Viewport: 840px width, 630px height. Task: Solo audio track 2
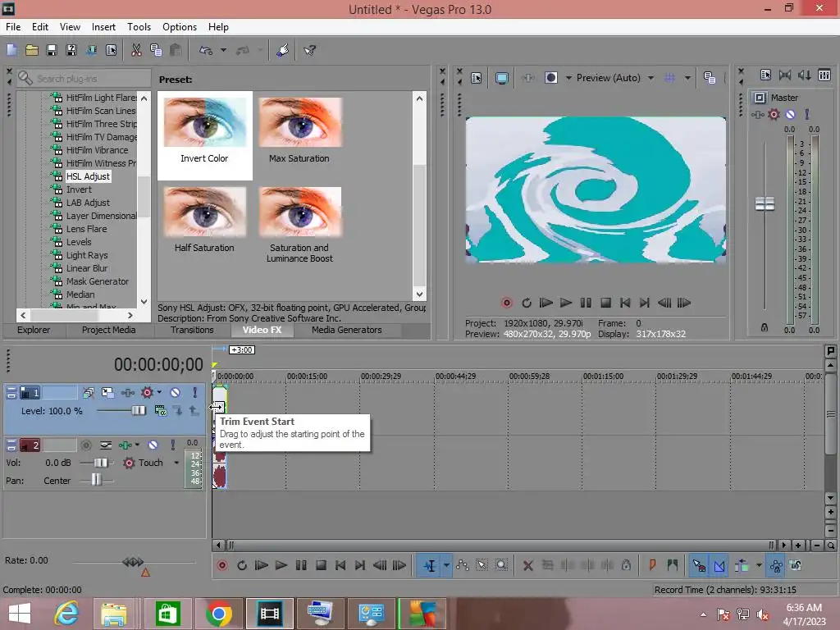click(x=172, y=445)
